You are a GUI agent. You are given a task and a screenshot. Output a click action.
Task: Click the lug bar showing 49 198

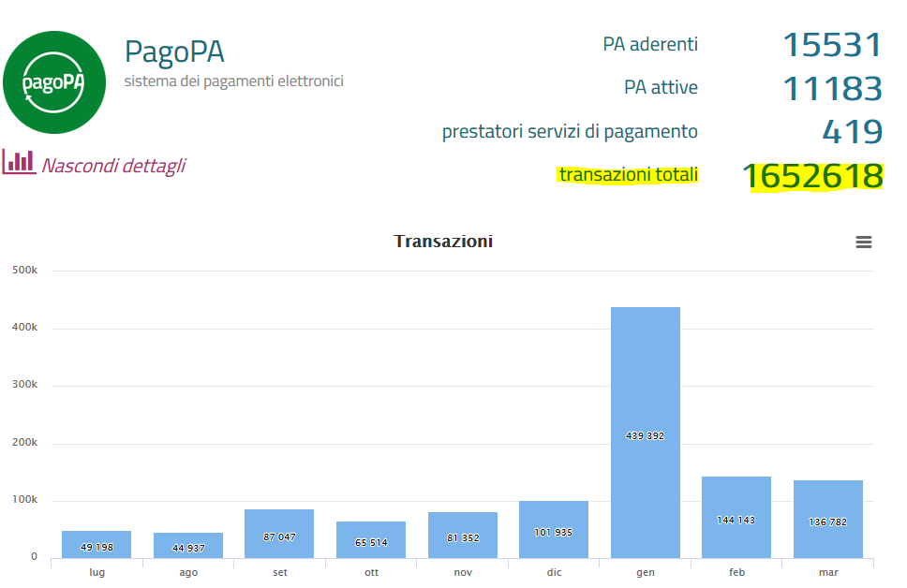97,545
